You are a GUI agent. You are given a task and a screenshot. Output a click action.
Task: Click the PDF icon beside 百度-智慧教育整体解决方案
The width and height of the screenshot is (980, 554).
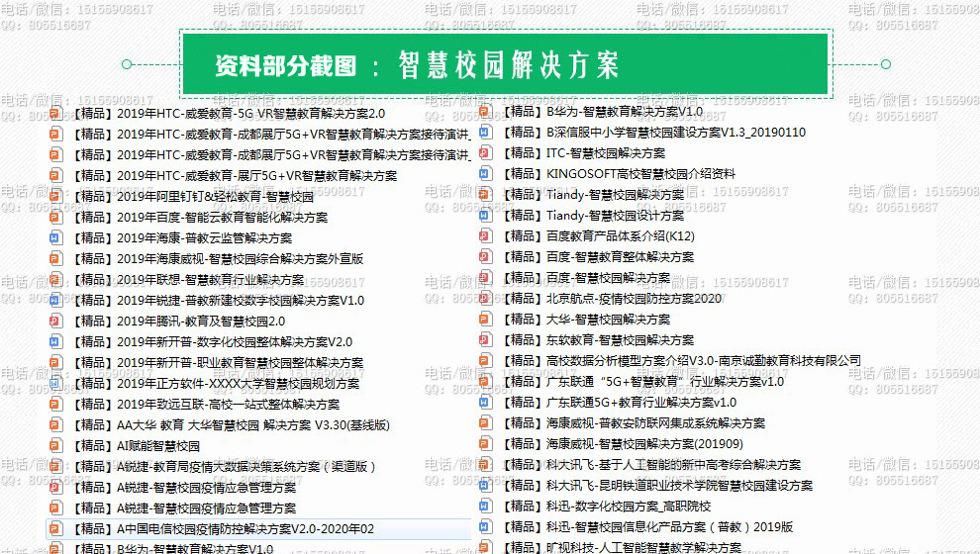[x=485, y=256]
